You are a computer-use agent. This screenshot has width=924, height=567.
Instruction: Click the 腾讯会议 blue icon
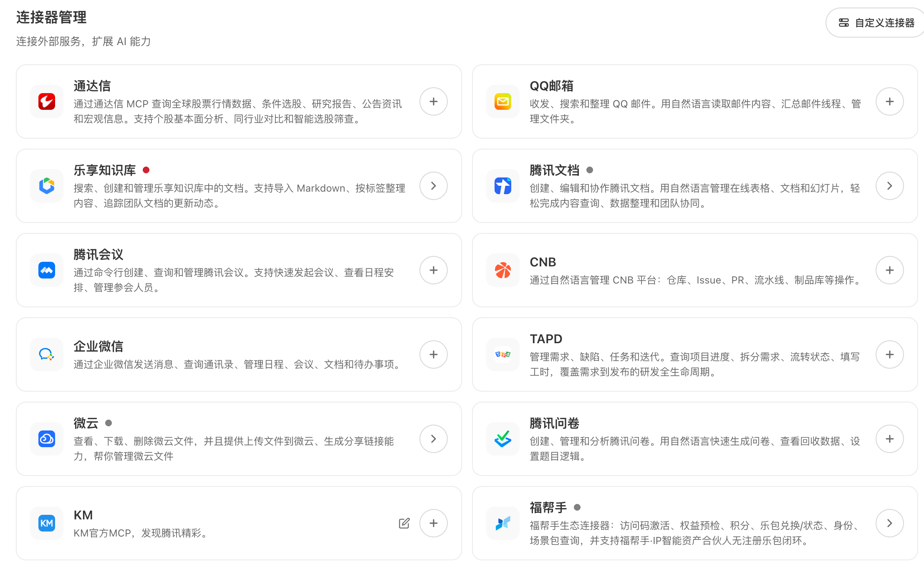coord(47,270)
